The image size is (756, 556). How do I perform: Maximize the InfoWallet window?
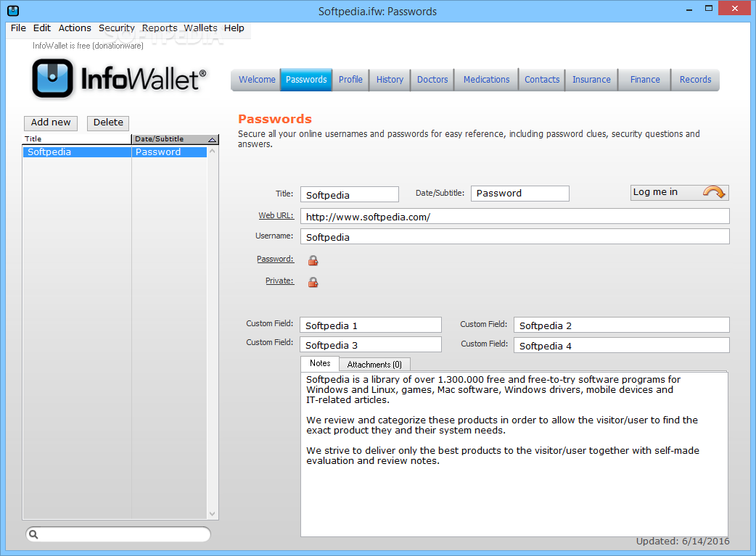(x=709, y=9)
